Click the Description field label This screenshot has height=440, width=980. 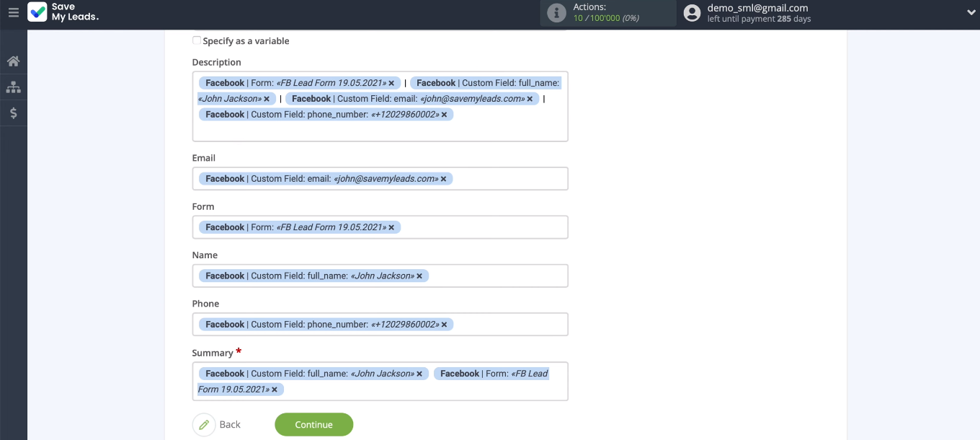tap(216, 63)
